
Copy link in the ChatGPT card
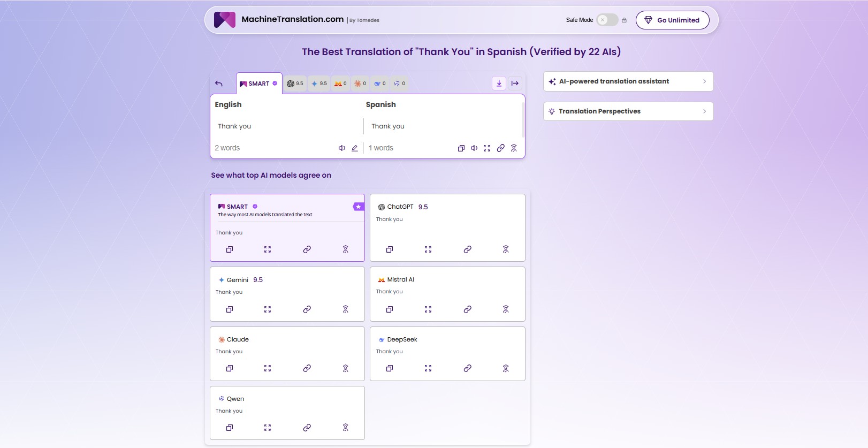pos(468,249)
